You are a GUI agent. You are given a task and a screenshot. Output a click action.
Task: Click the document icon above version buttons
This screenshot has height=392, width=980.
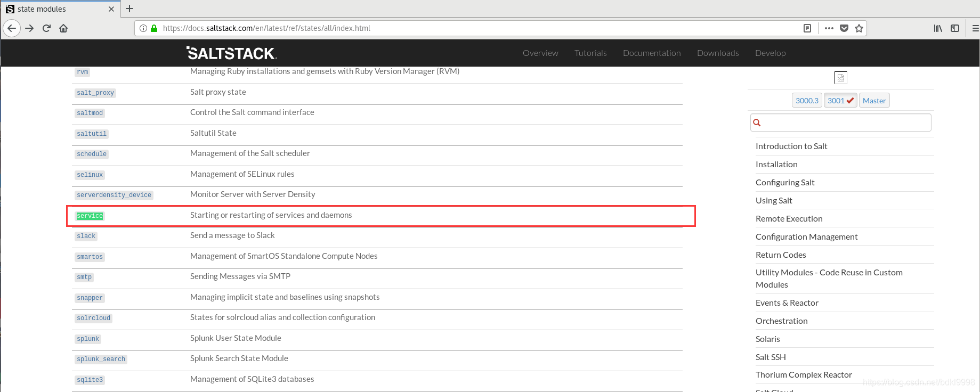point(841,78)
